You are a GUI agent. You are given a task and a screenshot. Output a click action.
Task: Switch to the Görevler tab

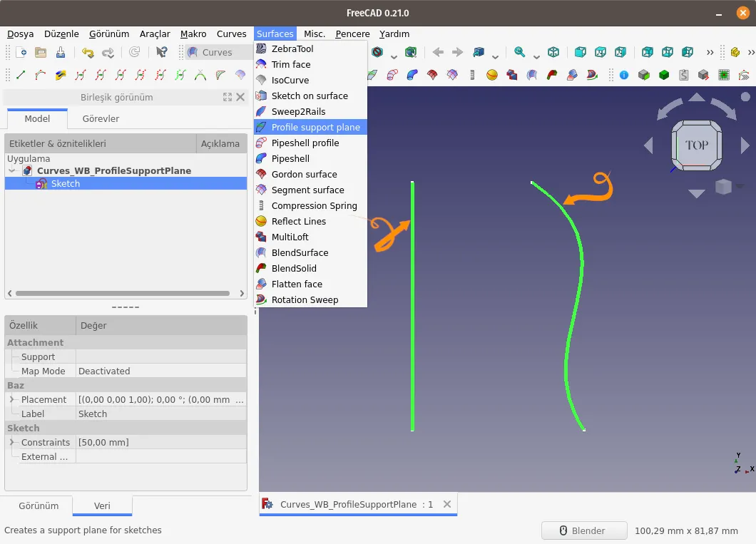point(101,118)
